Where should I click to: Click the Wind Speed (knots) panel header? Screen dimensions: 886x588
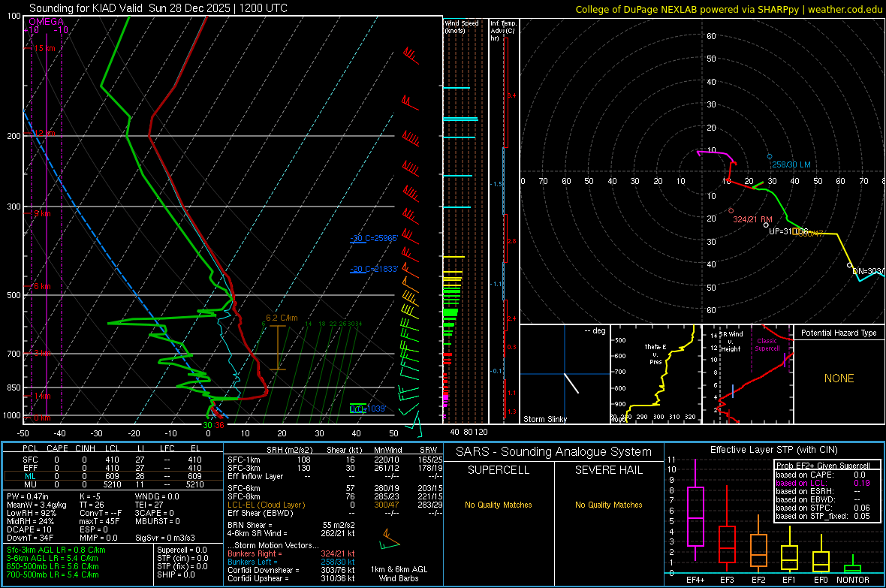click(x=462, y=26)
